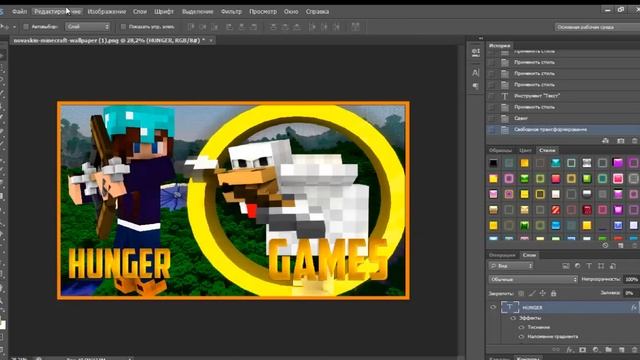Lock image pixels brush icon
This screenshot has width=640, height=360.
point(532,293)
